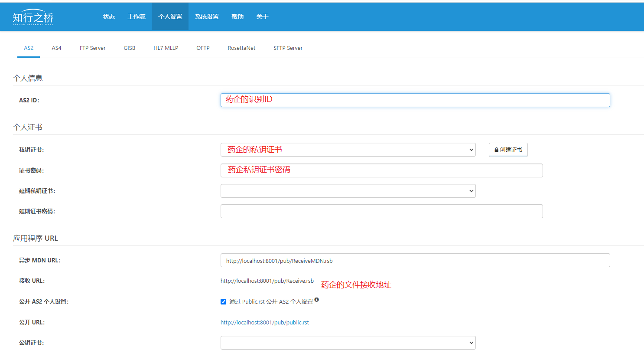Switch to the GISB tab

coord(130,48)
